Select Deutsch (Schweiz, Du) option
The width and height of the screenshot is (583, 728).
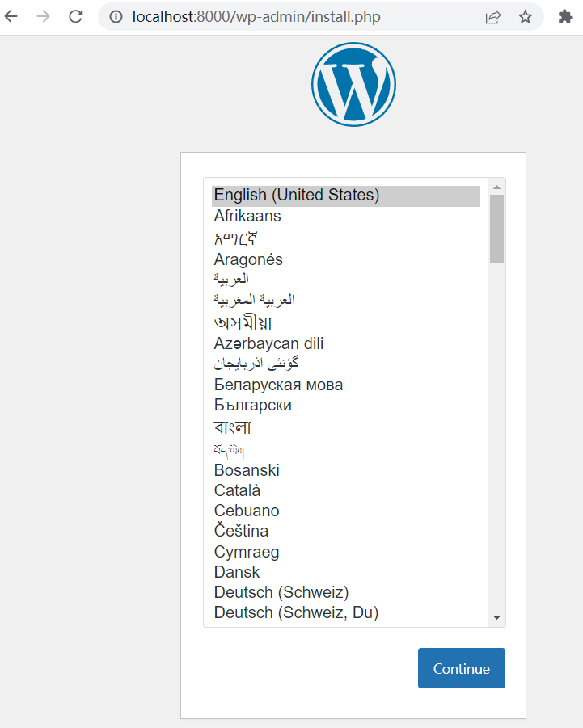pyautogui.click(x=296, y=612)
